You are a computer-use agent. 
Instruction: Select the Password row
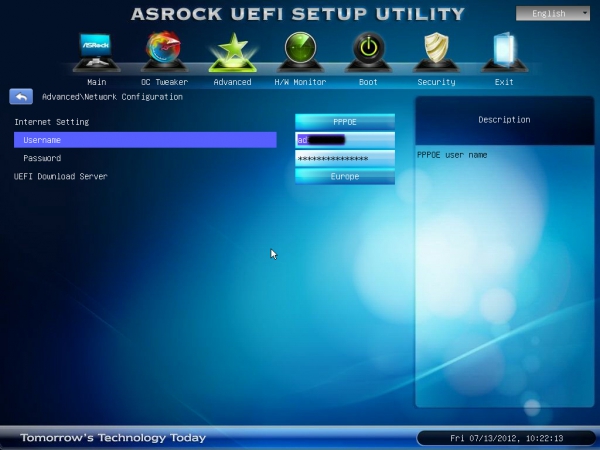[145, 158]
